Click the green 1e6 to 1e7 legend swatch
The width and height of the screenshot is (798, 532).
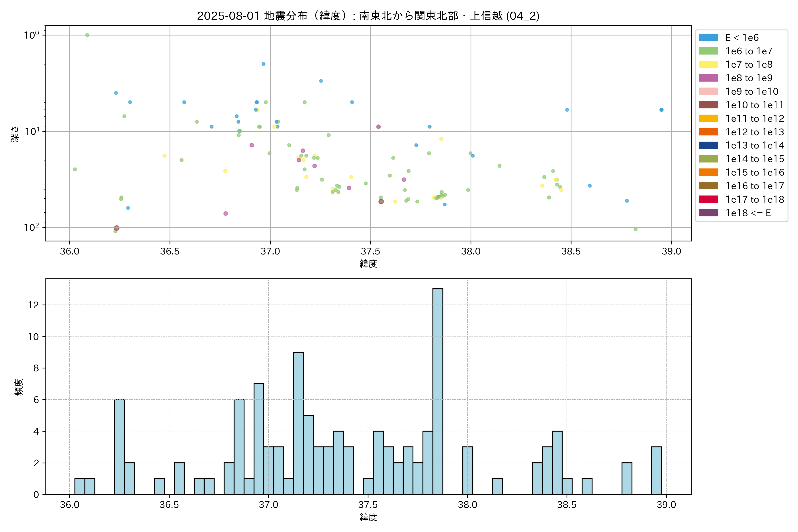708,51
